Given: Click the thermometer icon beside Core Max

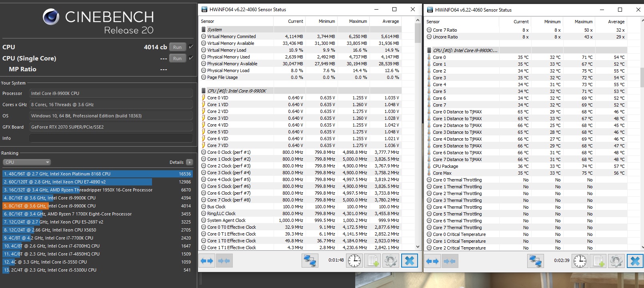Looking at the screenshot, I should 429,173.
